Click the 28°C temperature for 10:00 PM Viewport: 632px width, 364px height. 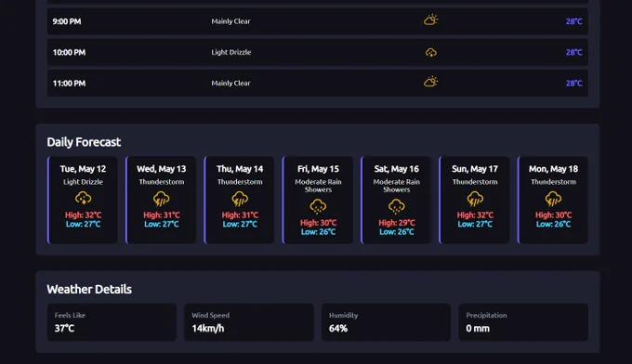click(574, 52)
